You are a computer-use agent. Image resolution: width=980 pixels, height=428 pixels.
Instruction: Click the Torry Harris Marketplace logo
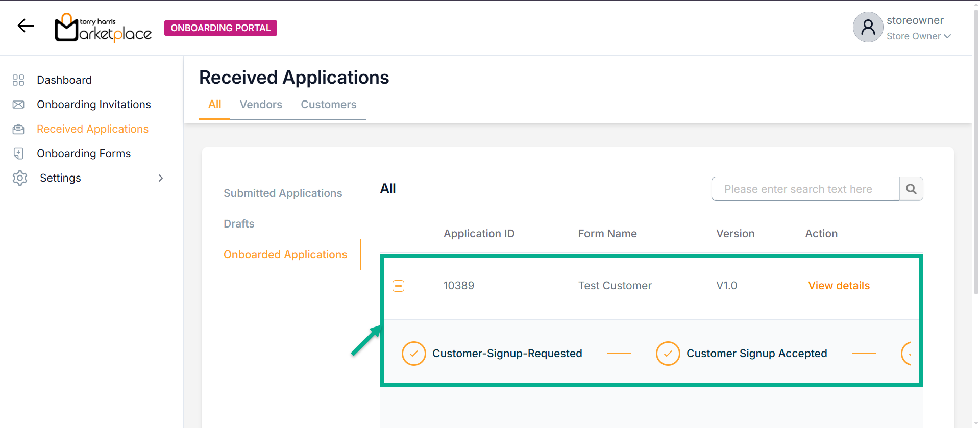click(104, 28)
